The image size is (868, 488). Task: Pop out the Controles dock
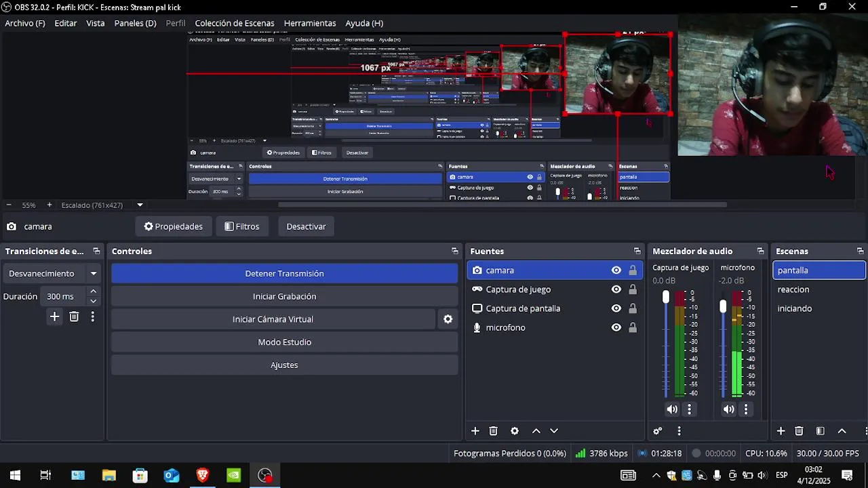[x=455, y=251]
